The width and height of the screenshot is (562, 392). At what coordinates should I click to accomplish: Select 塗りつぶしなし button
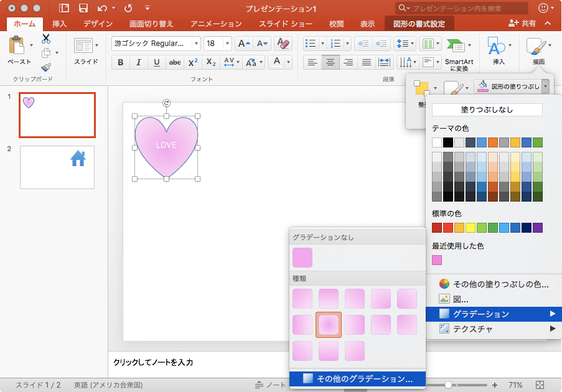pyautogui.click(x=487, y=110)
